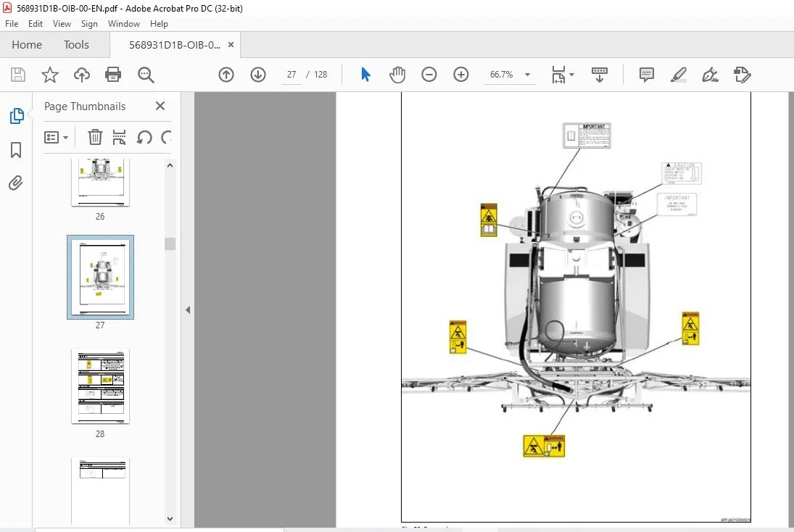794x532 pixels.
Task: Select the page 28 thumbnail
Action: (100, 386)
